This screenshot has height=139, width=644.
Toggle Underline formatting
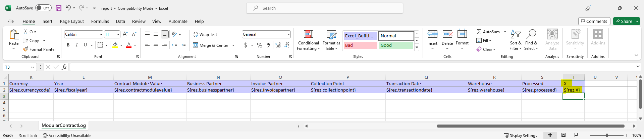[x=85, y=45]
